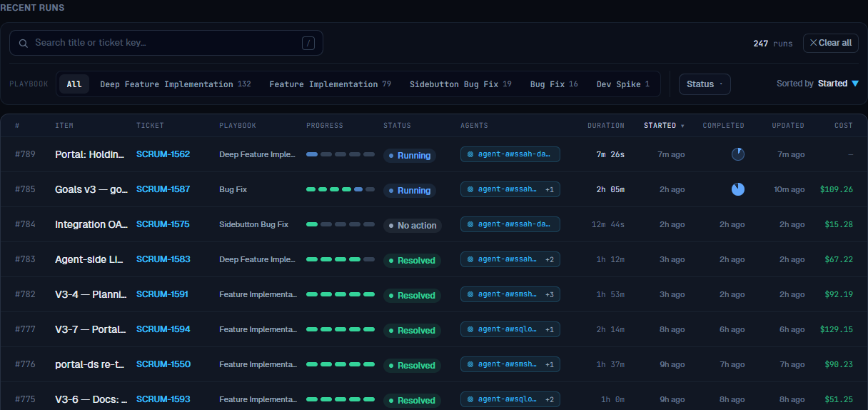Click the Running status dot for #789
The height and width of the screenshot is (410, 868).
391,156
